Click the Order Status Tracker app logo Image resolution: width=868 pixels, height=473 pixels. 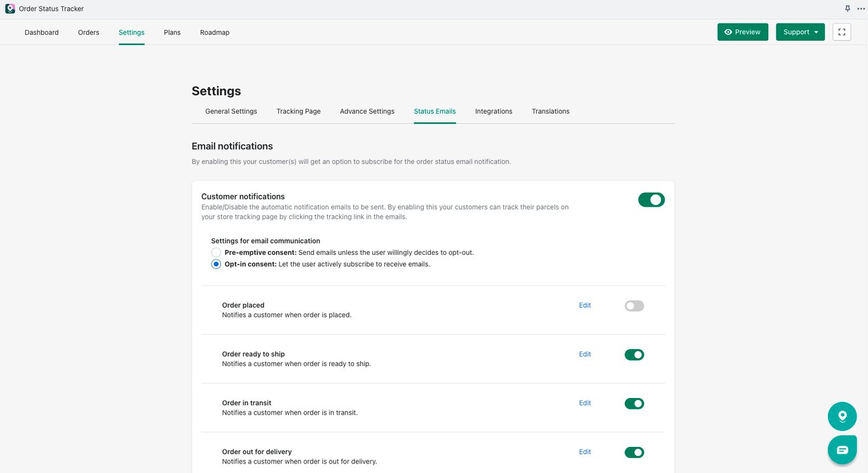[10, 9]
